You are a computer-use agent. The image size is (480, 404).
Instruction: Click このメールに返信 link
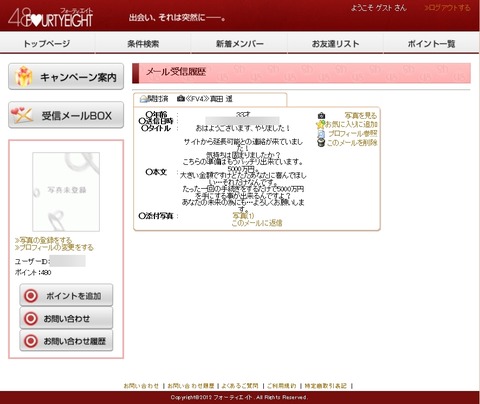257,223
